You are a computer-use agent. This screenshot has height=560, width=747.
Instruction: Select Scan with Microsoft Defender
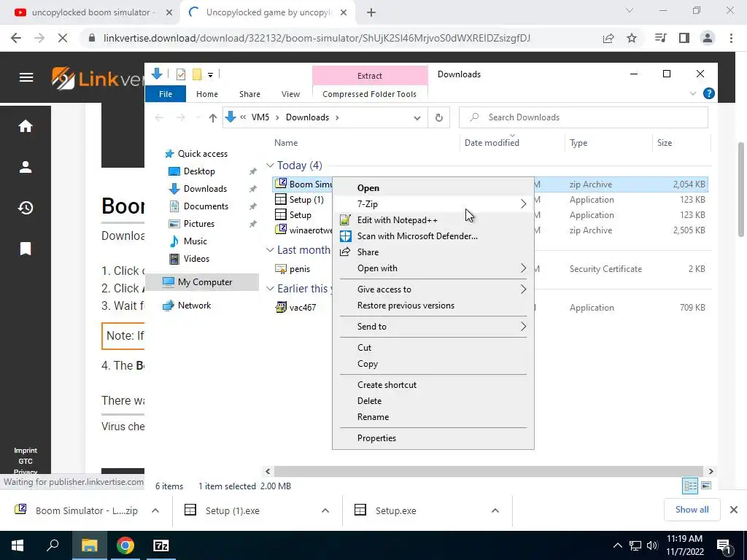pyautogui.click(x=433, y=236)
